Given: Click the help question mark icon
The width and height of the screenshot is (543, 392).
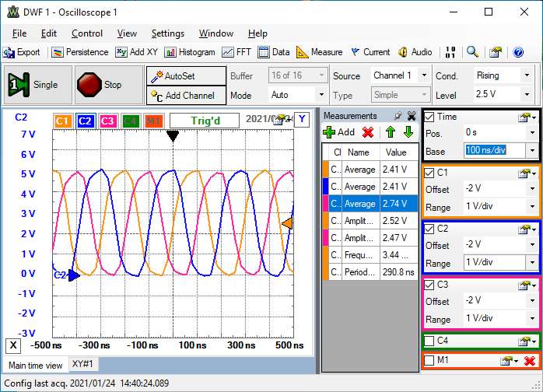Looking at the screenshot, I should click(x=519, y=52).
